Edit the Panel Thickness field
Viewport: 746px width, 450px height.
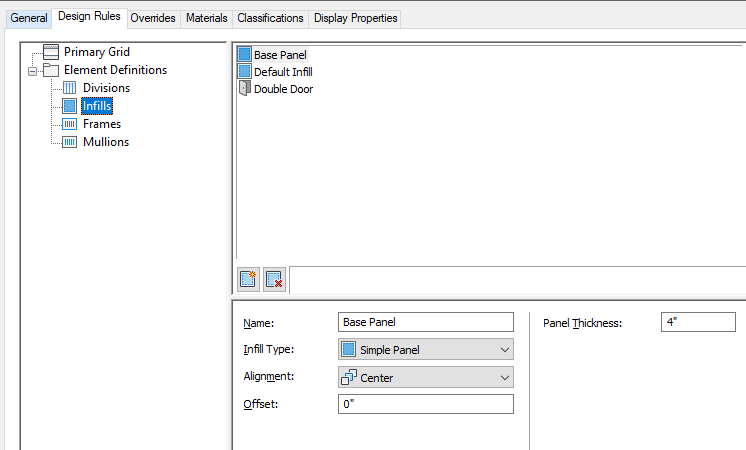pos(698,322)
